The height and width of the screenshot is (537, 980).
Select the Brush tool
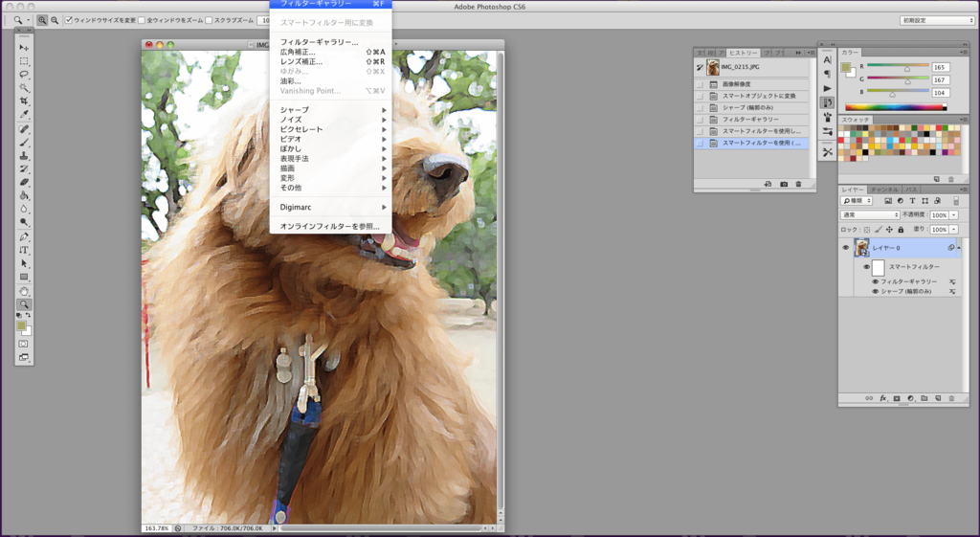click(24, 143)
